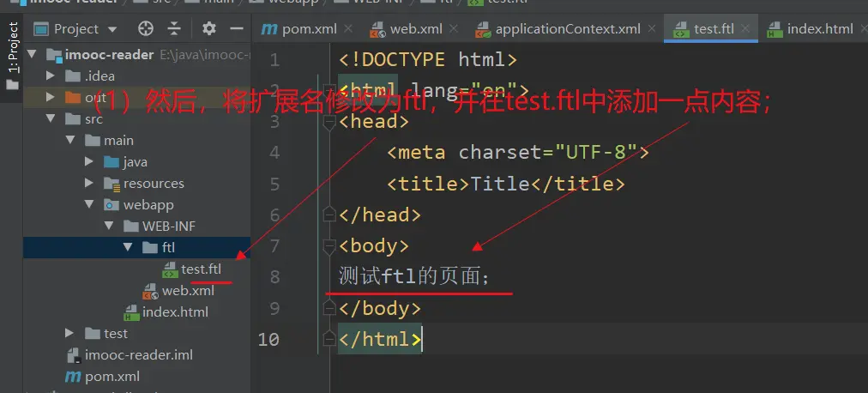Fold the body tag in gutter

pyautogui.click(x=329, y=247)
